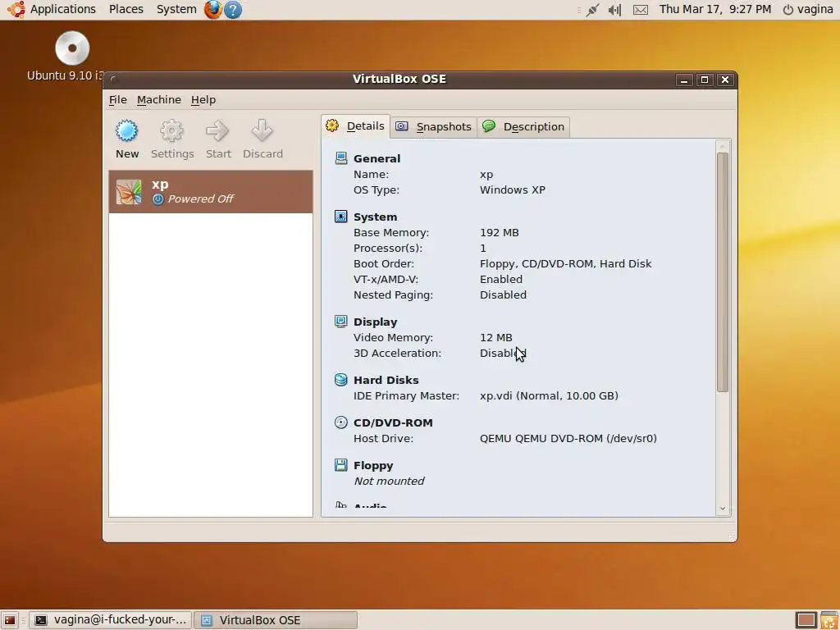Open the Places menu
This screenshot has width=840, height=630.
click(126, 9)
